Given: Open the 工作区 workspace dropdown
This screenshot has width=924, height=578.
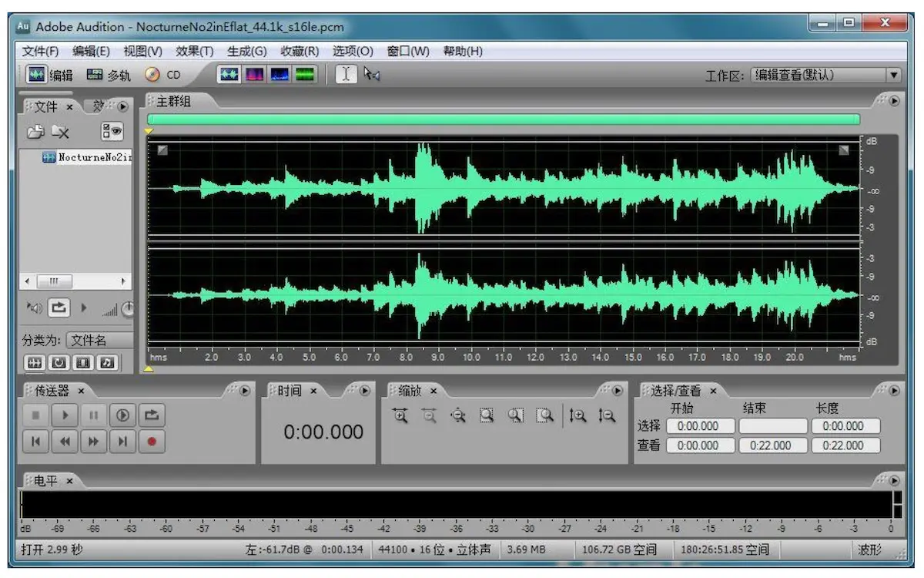Looking at the screenshot, I should pos(826,76).
